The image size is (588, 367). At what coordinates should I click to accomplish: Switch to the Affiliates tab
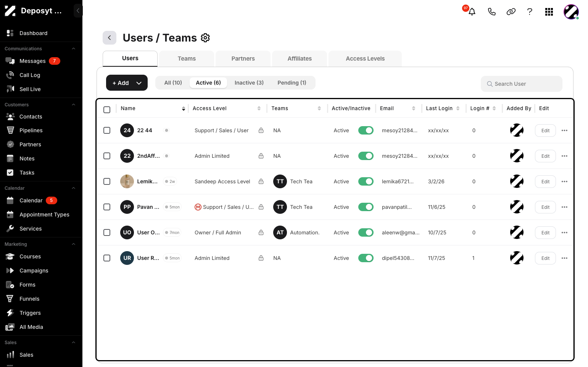[x=300, y=59]
